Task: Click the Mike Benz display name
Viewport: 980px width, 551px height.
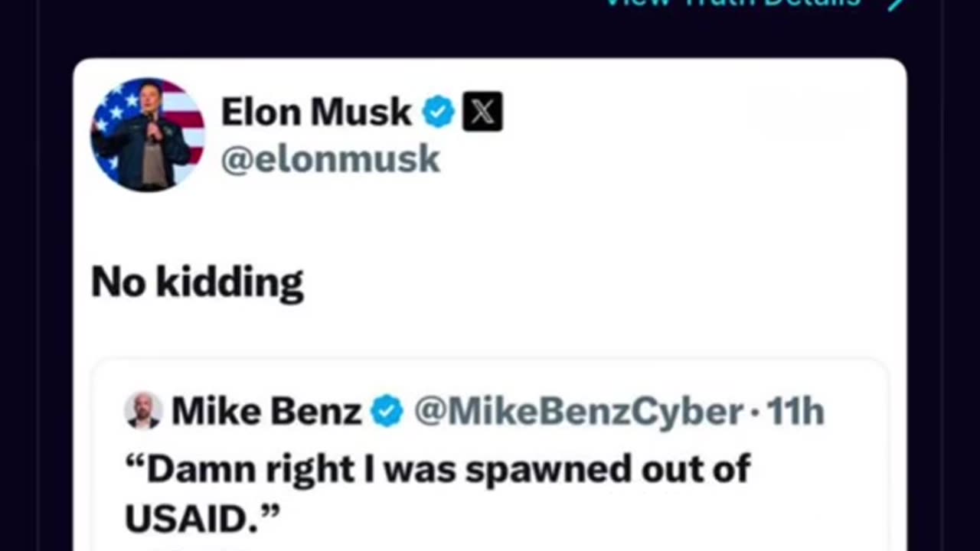Action: (x=266, y=412)
